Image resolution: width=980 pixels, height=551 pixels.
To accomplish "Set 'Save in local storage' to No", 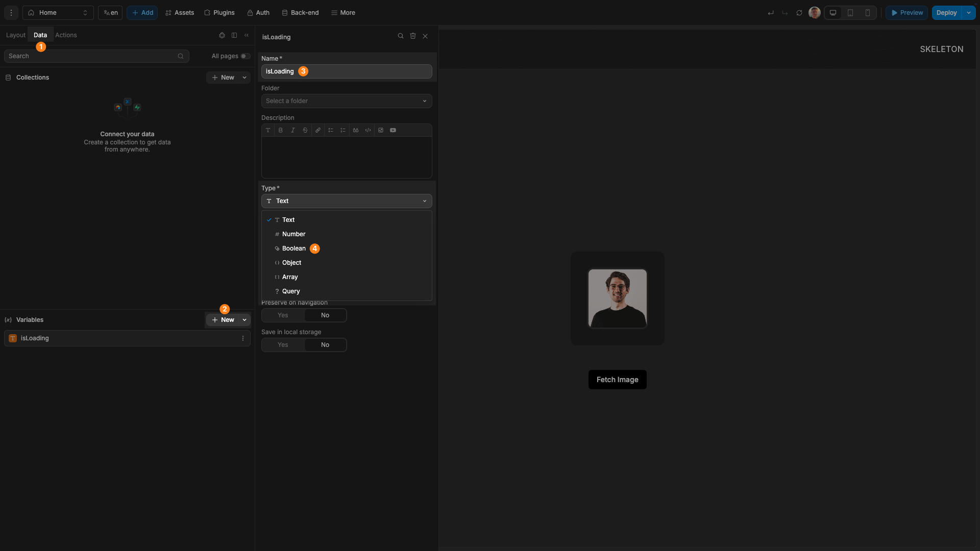I will coord(325,345).
